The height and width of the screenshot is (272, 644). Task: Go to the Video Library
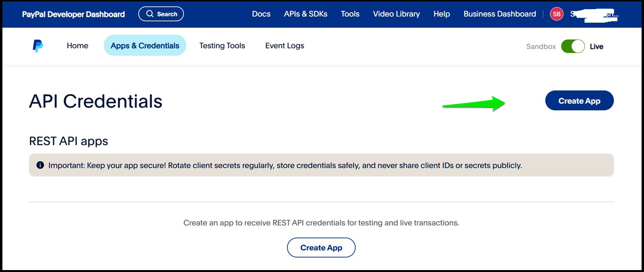pos(397,14)
